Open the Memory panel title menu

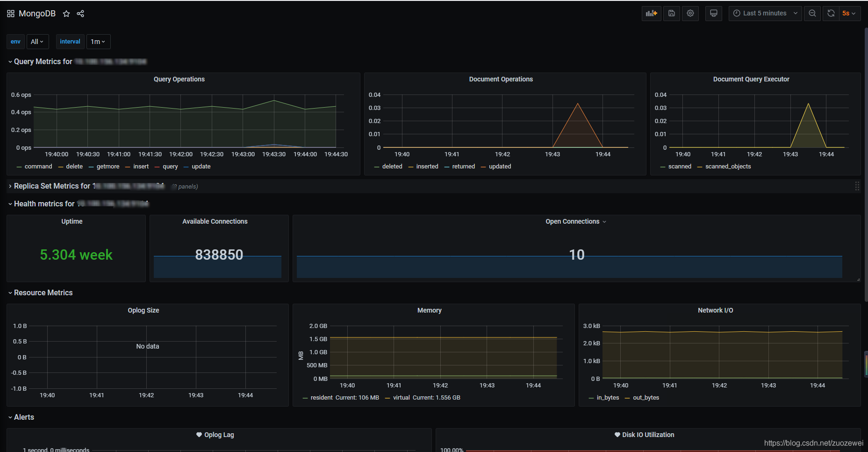[429, 311]
